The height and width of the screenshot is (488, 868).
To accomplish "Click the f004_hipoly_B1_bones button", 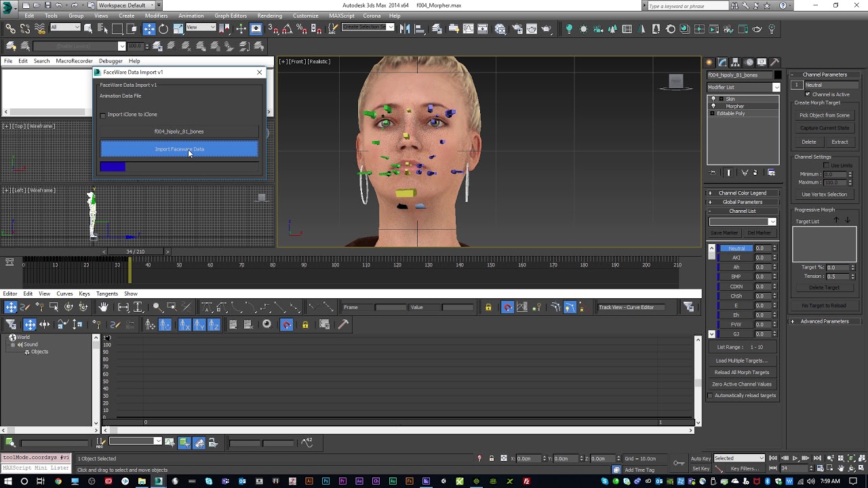I will 179,131.
